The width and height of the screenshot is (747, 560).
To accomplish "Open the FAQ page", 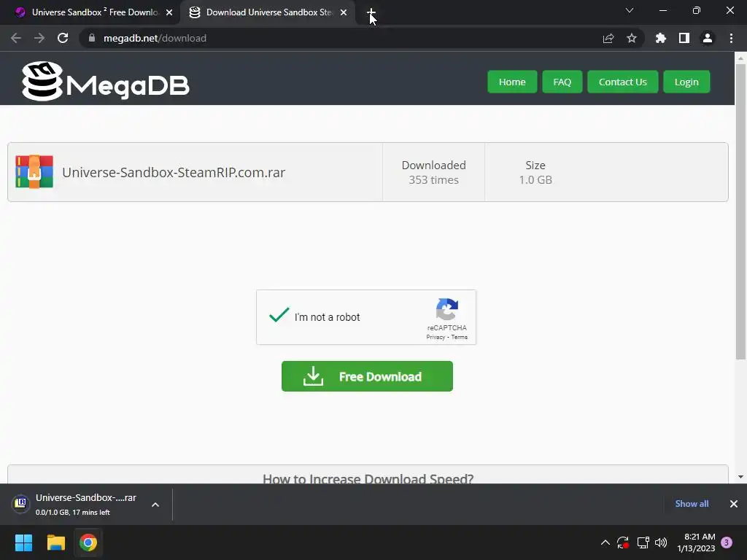I will tap(562, 82).
